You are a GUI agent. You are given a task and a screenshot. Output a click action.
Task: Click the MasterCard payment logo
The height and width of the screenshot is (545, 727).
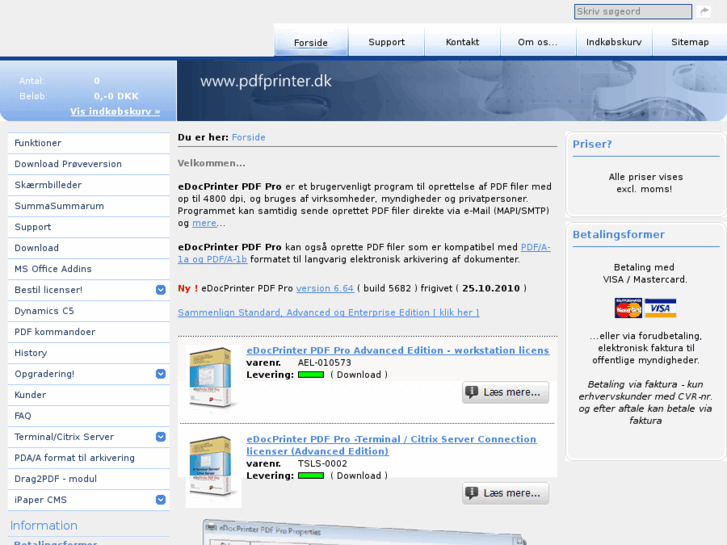click(628, 308)
